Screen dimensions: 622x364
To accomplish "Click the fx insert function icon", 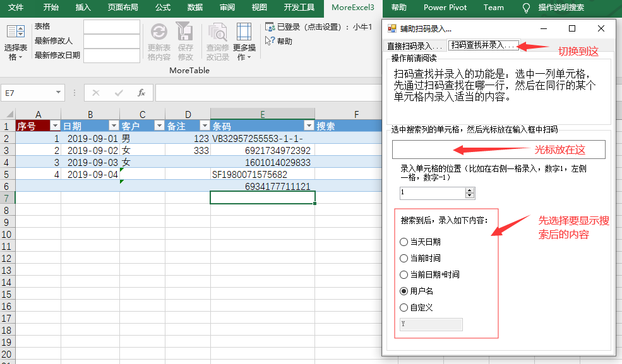I will tap(141, 93).
